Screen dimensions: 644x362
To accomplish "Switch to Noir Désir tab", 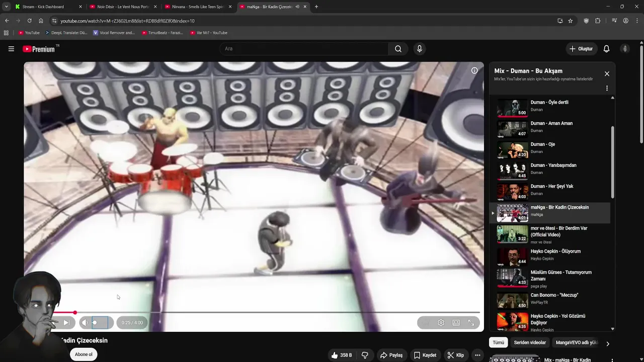I will pos(123,7).
